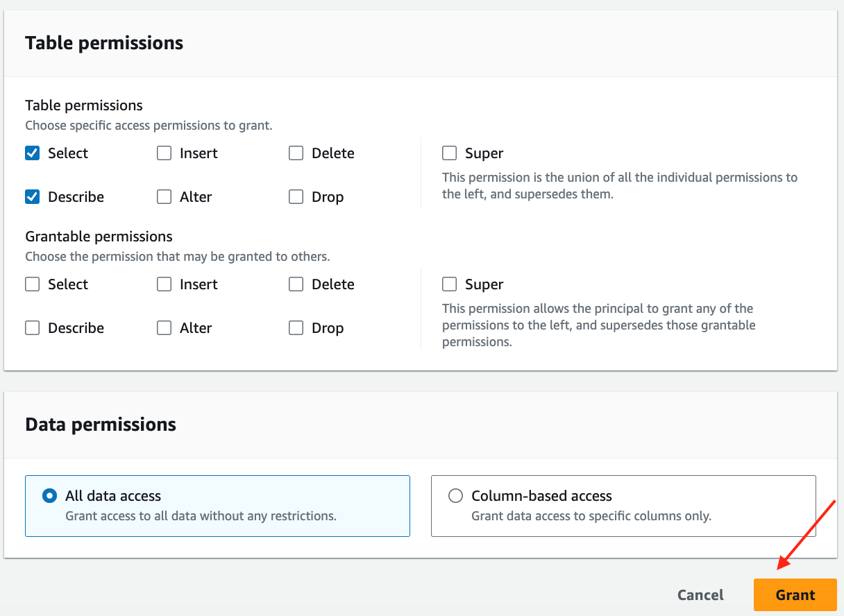Enable the grantable Drop permission
Viewport: 844px width, 616px height.
pos(296,328)
